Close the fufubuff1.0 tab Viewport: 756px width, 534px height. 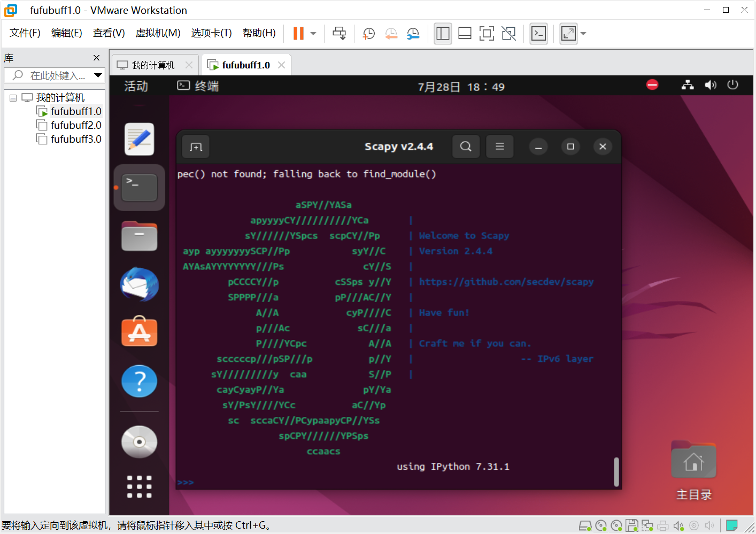point(281,65)
